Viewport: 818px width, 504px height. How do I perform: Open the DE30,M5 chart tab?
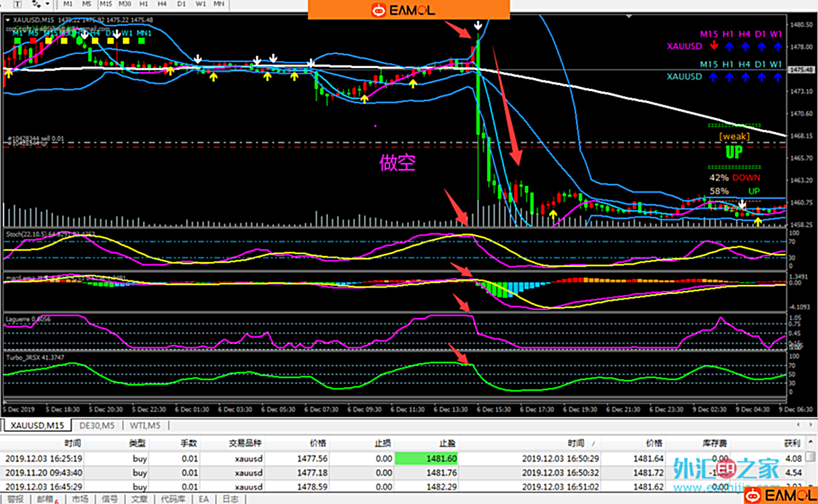[97, 425]
